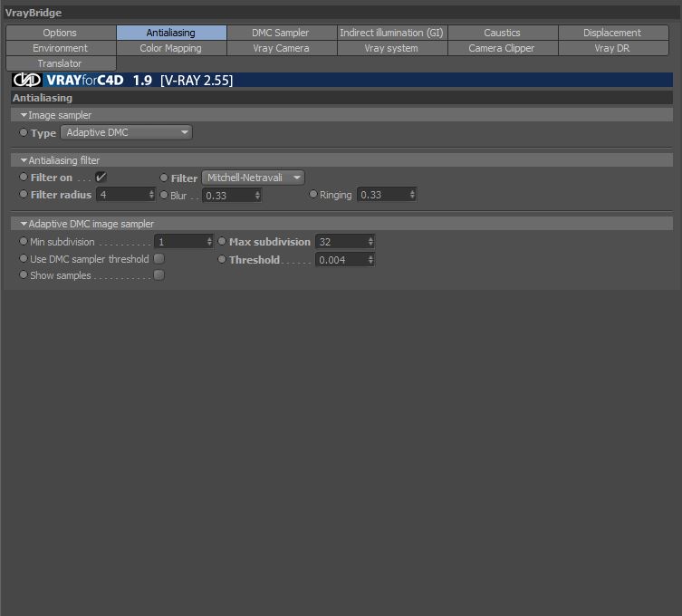The image size is (682, 616).
Task: Click the Antialiasing section header
Action: (x=341, y=98)
